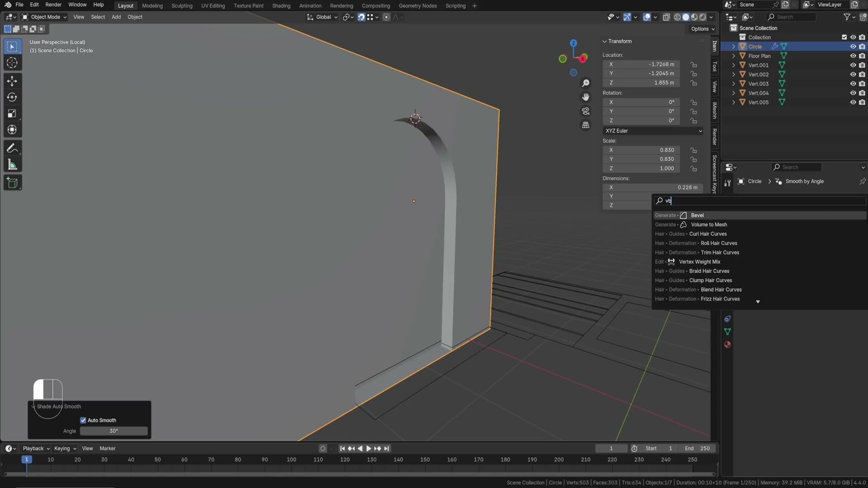
Task: Click the timeline End frame field
Action: point(698,449)
